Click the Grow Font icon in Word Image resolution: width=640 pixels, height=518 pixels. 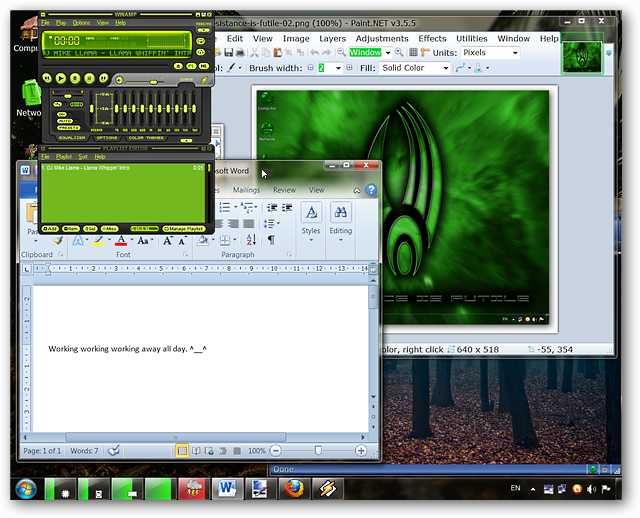pos(167,241)
